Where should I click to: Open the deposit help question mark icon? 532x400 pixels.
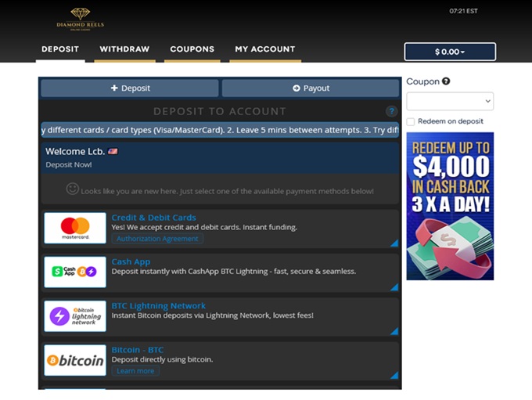point(391,111)
